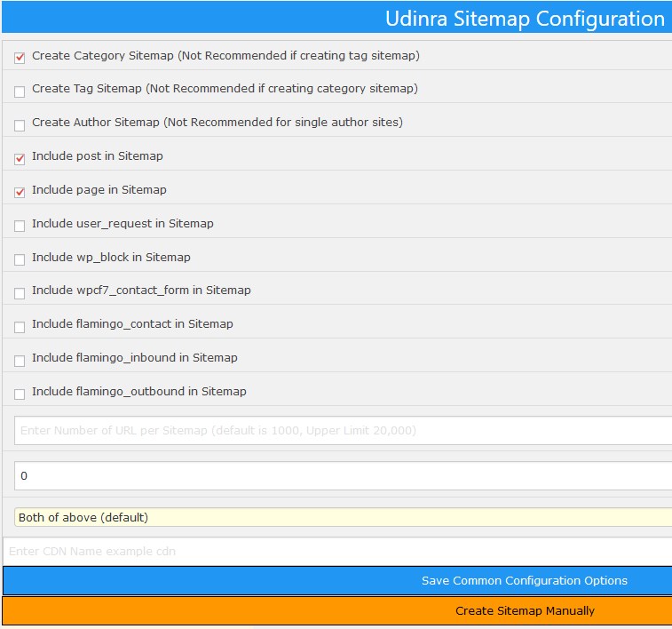
Task: Turn on the Include flamingo_outbound in Sitemap checkbox
Action: (x=20, y=394)
